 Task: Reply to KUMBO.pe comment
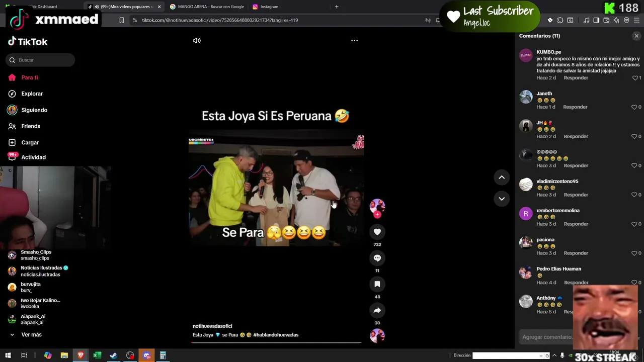point(576,78)
